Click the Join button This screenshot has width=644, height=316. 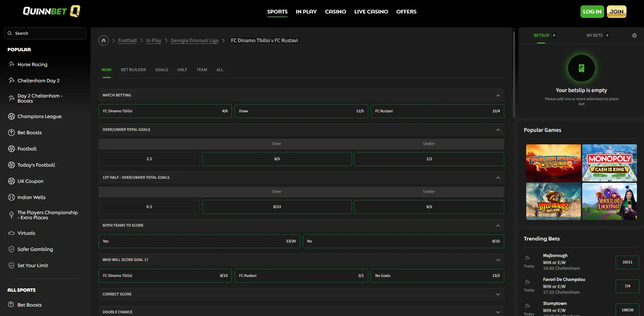(x=616, y=11)
